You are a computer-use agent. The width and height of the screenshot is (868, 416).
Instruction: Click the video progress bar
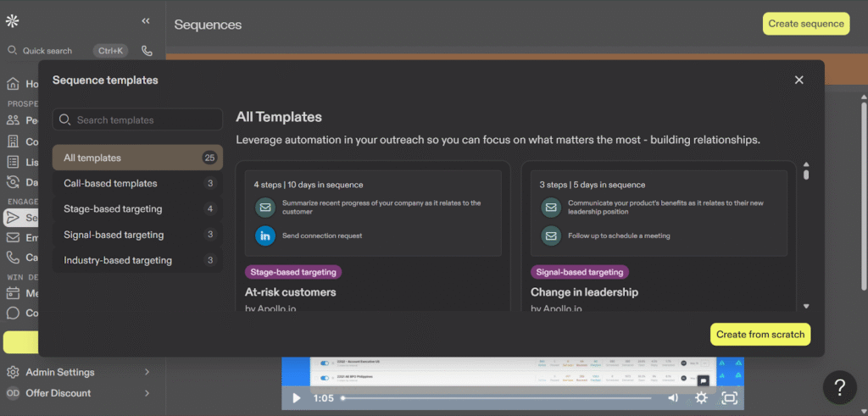(x=496, y=397)
